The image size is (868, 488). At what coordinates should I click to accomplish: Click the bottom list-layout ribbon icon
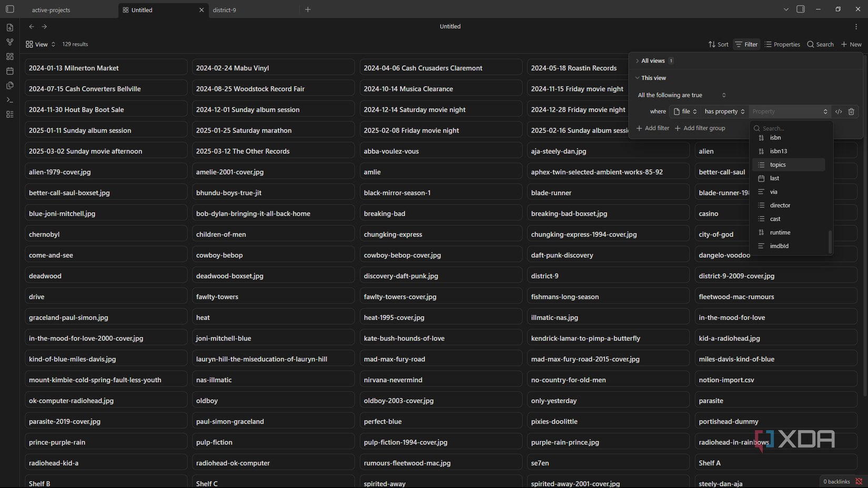(10, 114)
